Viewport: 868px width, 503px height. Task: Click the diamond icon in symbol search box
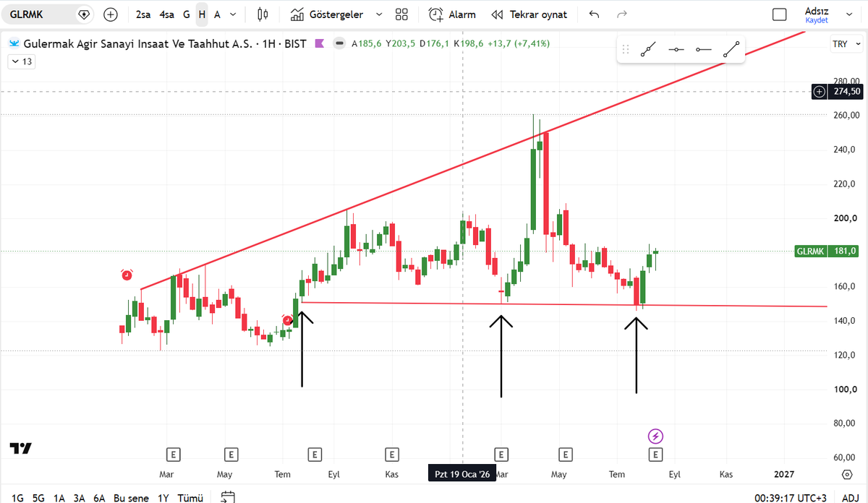tap(84, 14)
